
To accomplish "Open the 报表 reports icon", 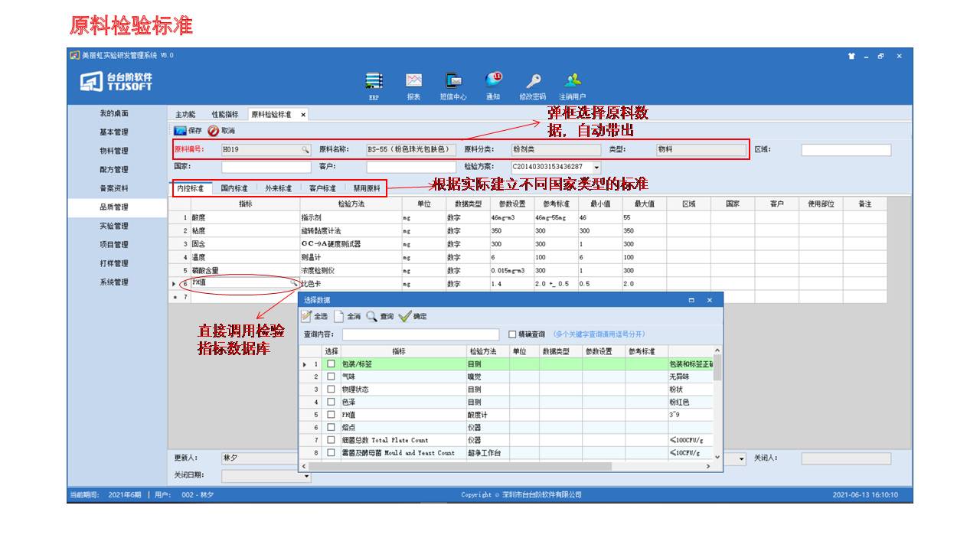I will (x=413, y=80).
